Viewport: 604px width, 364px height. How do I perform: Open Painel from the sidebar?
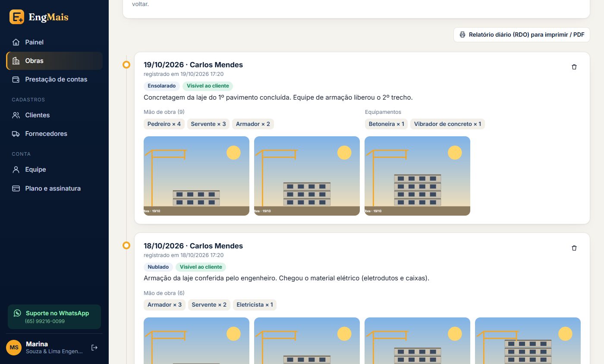coord(54,42)
